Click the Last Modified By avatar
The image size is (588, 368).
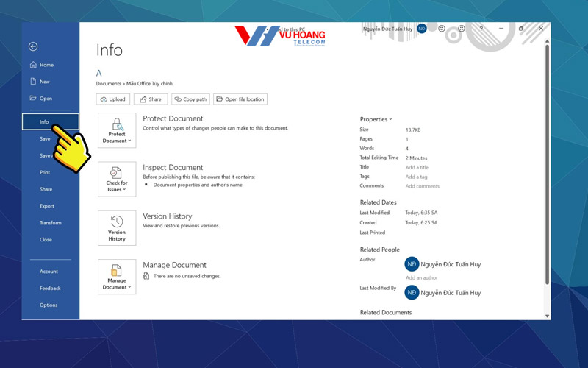tap(412, 292)
